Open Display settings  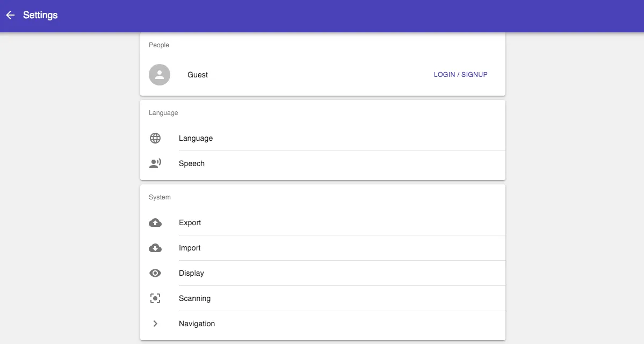tap(191, 273)
